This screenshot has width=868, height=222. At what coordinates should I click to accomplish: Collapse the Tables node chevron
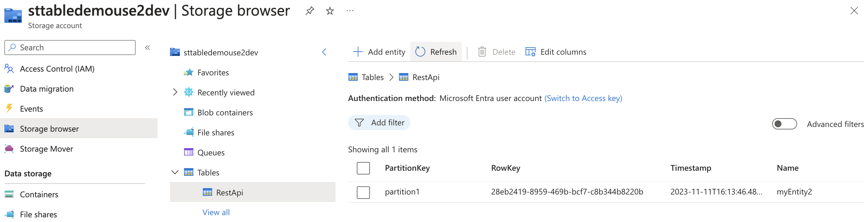[175, 172]
